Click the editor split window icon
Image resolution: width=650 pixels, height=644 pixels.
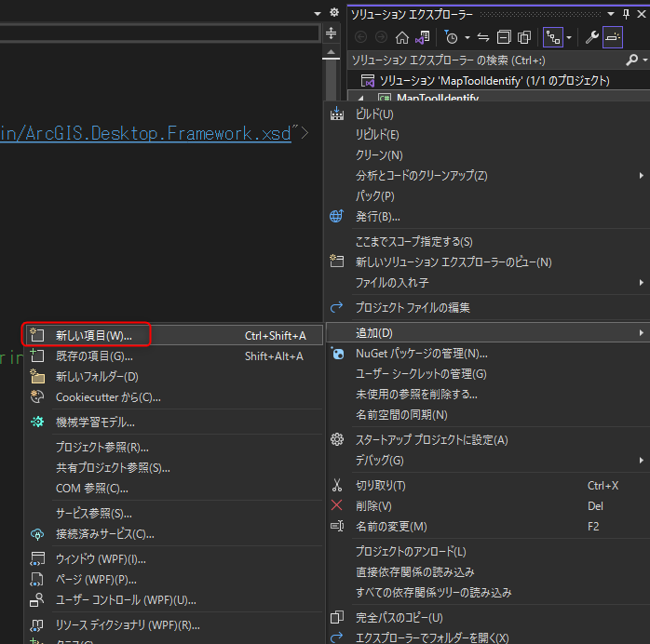click(331, 33)
